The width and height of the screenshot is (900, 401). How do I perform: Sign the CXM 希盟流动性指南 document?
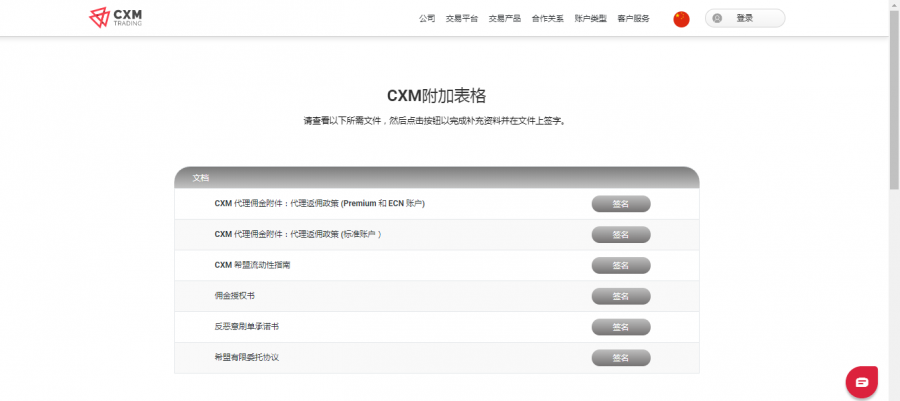tap(621, 266)
